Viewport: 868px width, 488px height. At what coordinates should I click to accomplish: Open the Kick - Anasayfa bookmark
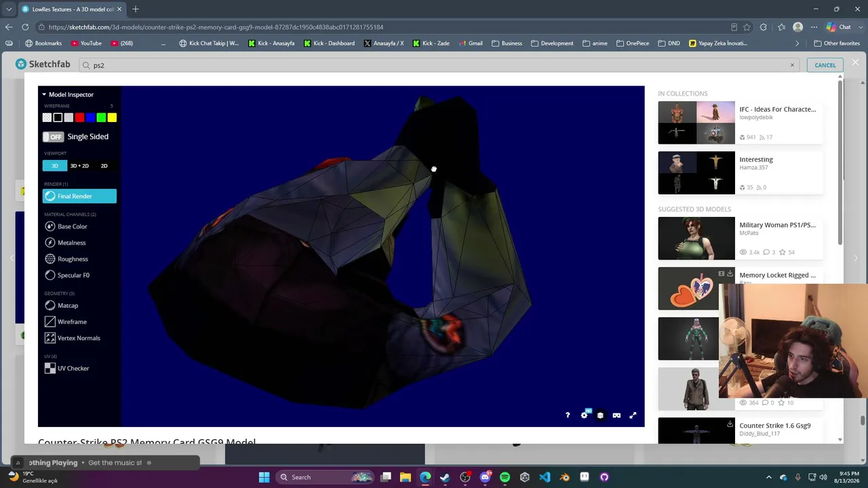pos(271,43)
